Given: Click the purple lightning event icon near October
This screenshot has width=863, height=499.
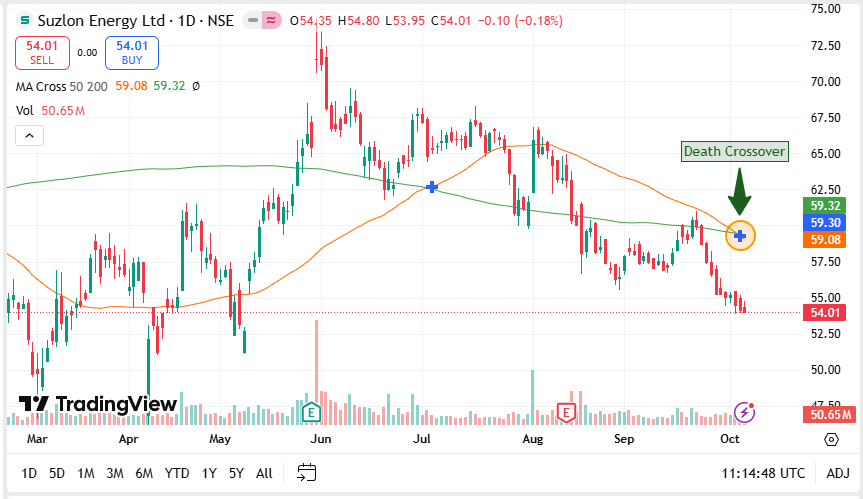Looking at the screenshot, I should click(x=744, y=411).
